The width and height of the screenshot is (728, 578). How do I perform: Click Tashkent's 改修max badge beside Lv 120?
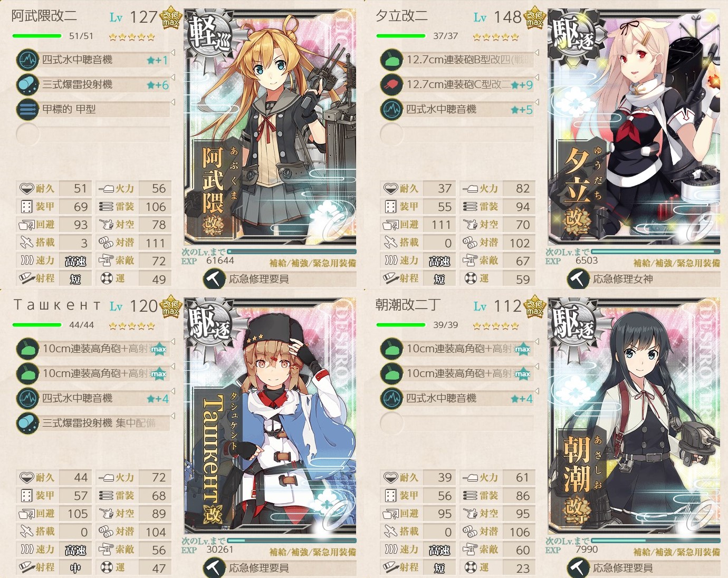170,306
